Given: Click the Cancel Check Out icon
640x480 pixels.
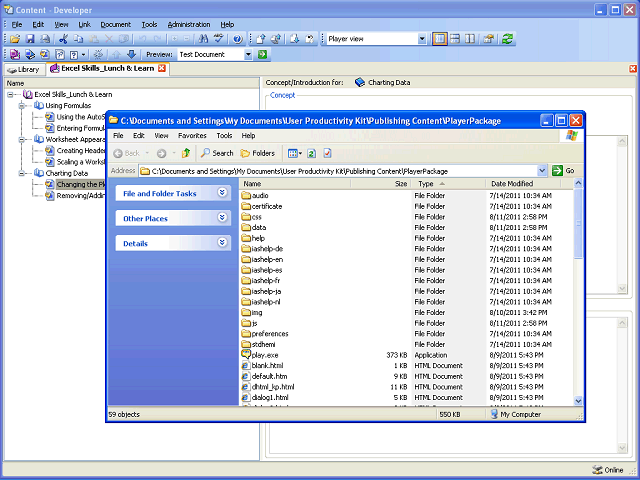Looking at the screenshot, I should tap(310, 39).
